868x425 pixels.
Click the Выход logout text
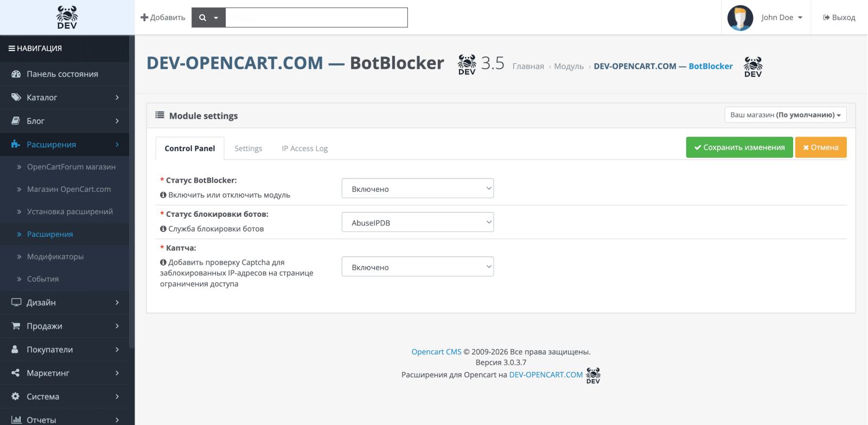844,17
